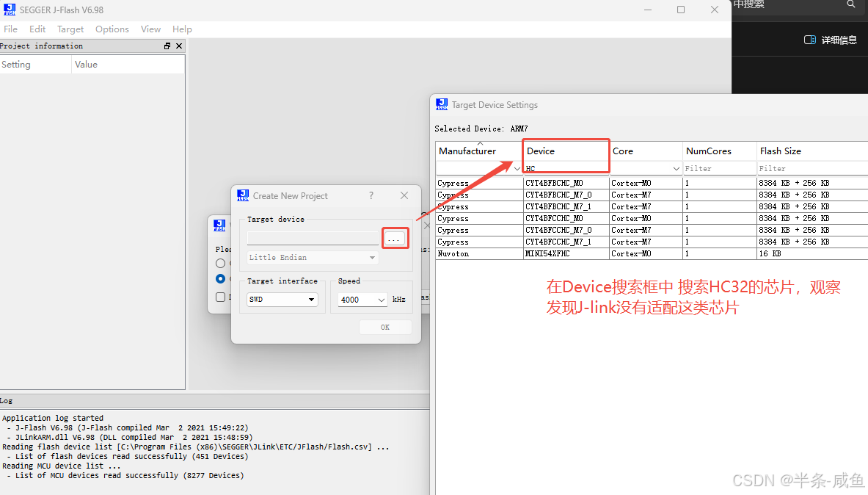Click OK in Create New Project
The image size is (868, 495).
click(385, 328)
